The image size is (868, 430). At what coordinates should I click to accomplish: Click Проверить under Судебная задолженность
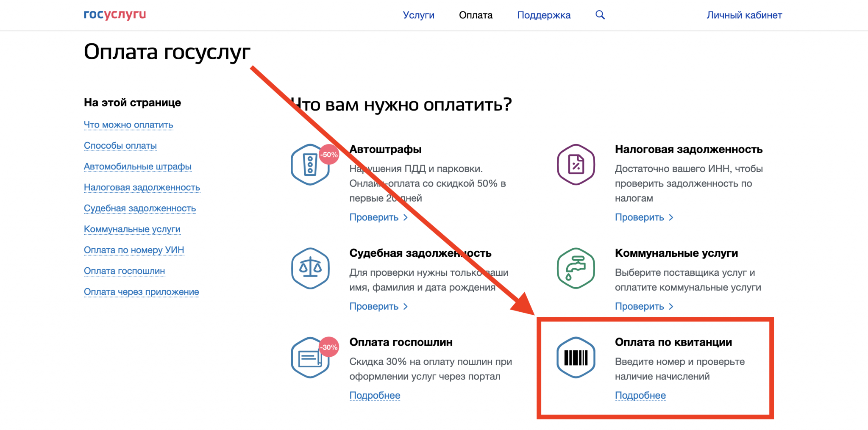click(378, 306)
